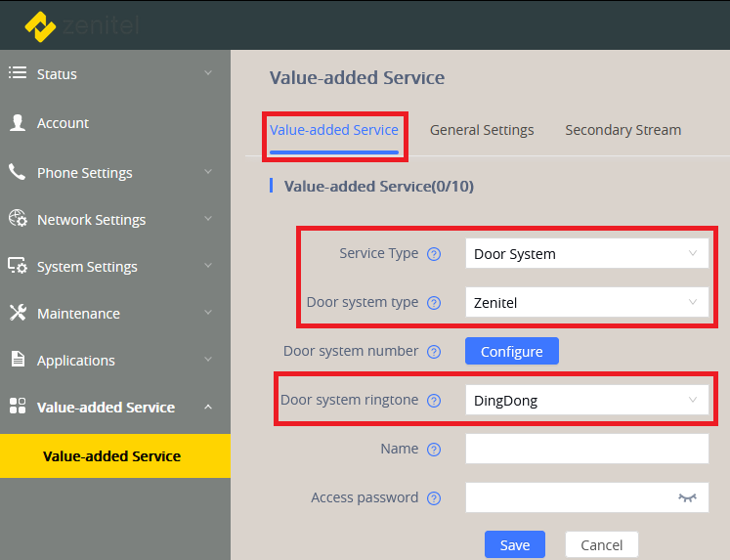Open the Door system ringtone dropdown
730x560 pixels.
point(586,401)
